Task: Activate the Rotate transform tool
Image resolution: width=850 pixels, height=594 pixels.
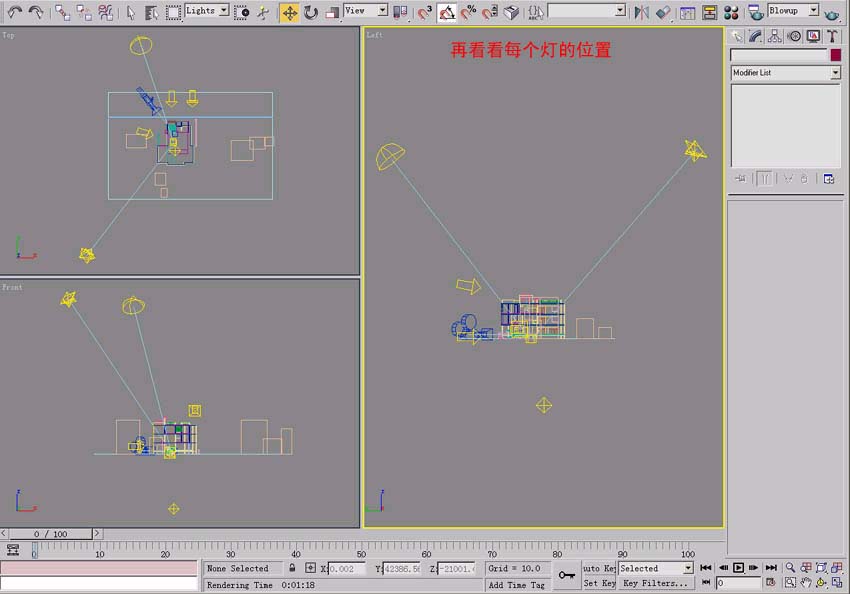Action: (311, 12)
